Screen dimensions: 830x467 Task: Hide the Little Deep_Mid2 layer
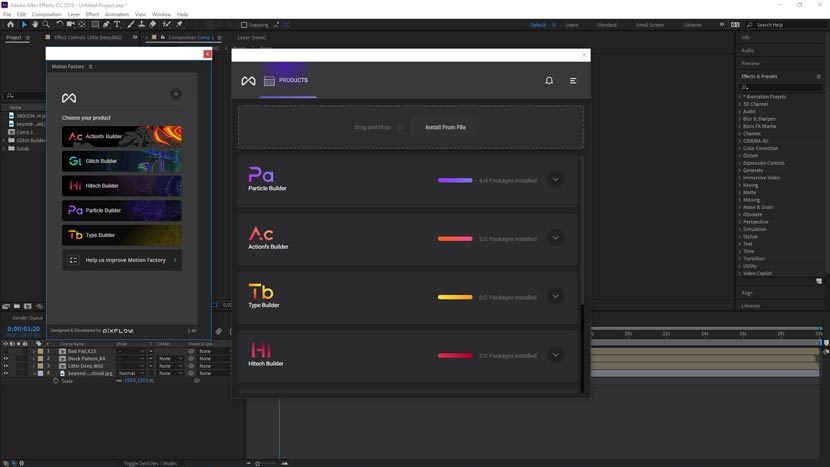(x=6, y=366)
